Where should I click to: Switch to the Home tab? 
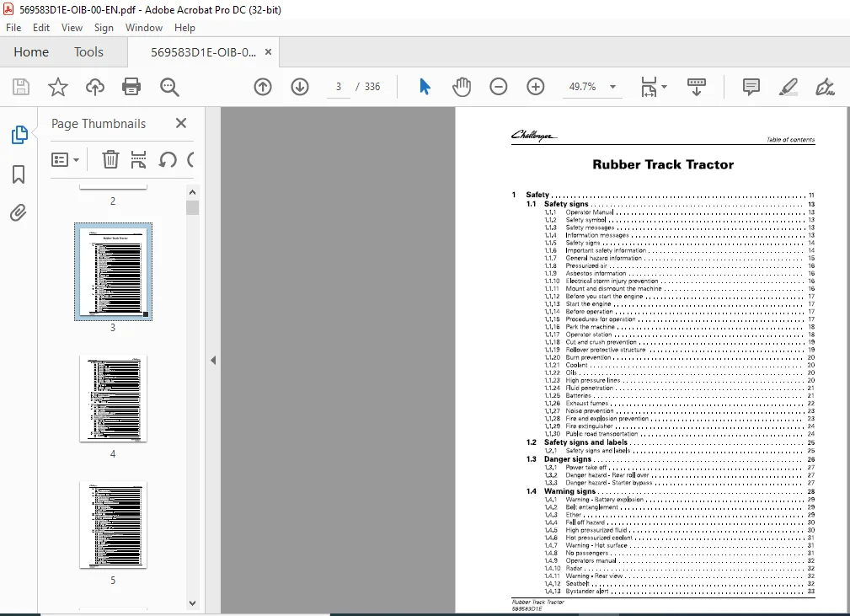(31, 52)
